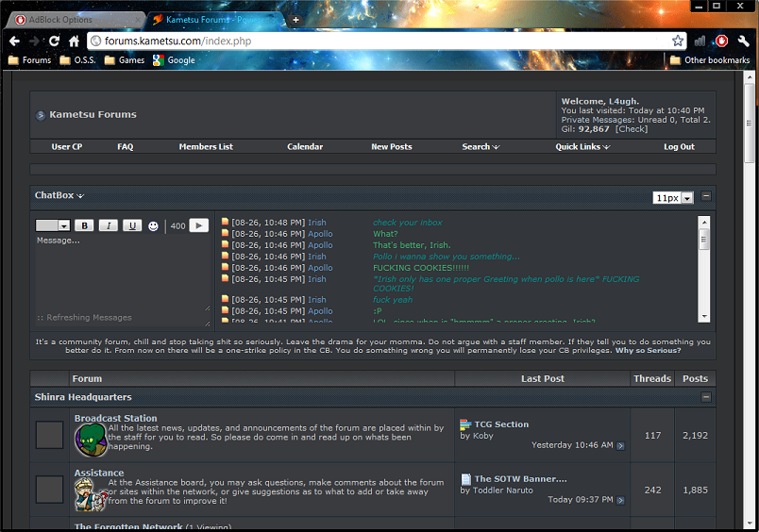Click Broadcast Station green alien avatar
Viewport: 759px width, 532px height.
(x=91, y=440)
